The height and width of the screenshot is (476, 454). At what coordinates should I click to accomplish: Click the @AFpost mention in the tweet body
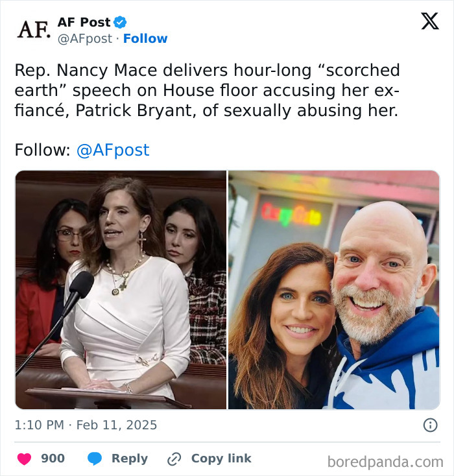click(x=113, y=150)
